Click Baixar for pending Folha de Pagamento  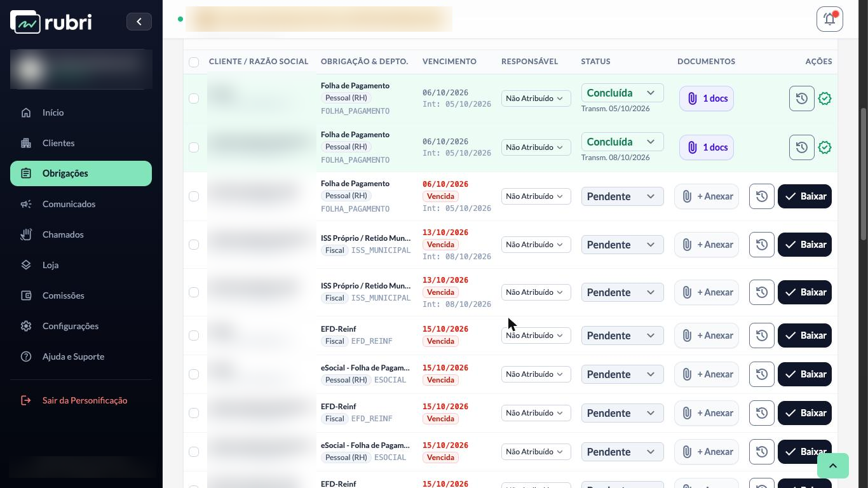[804, 196]
